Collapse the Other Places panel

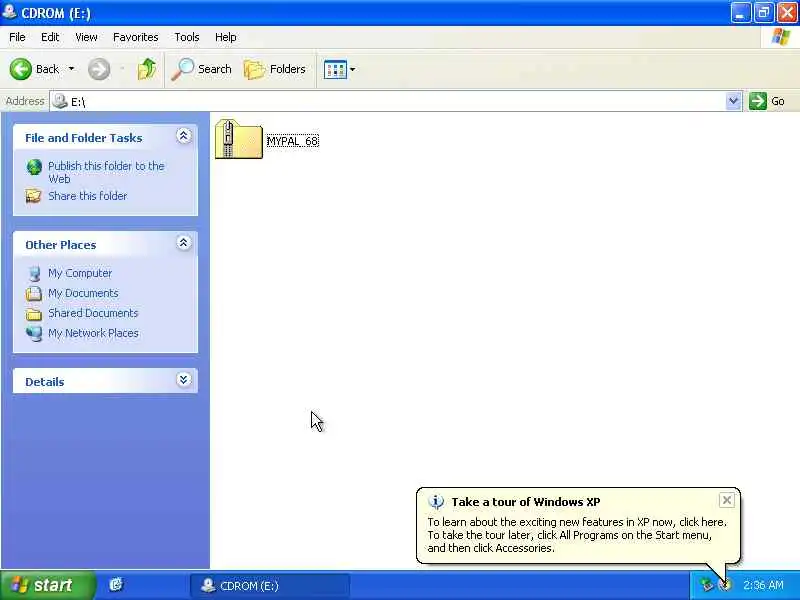point(184,243)
